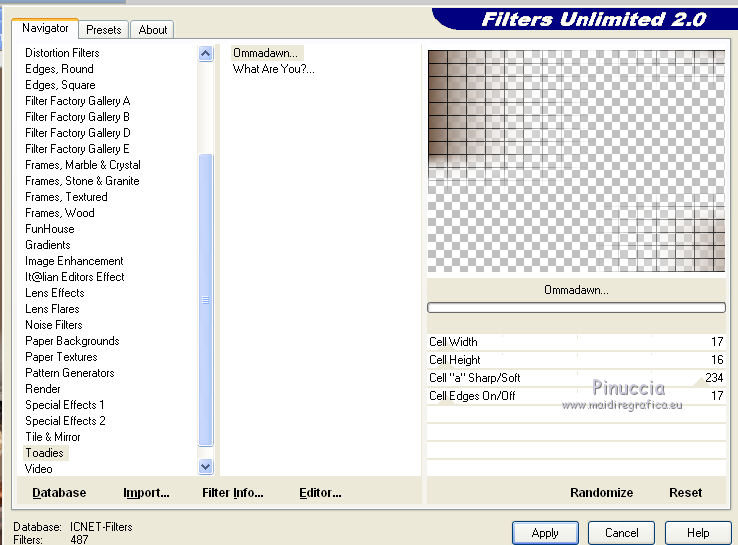This screenshot has width=738, height=545.
Task: Select Filter Factory Gallery A
Action: coord(78,101)
